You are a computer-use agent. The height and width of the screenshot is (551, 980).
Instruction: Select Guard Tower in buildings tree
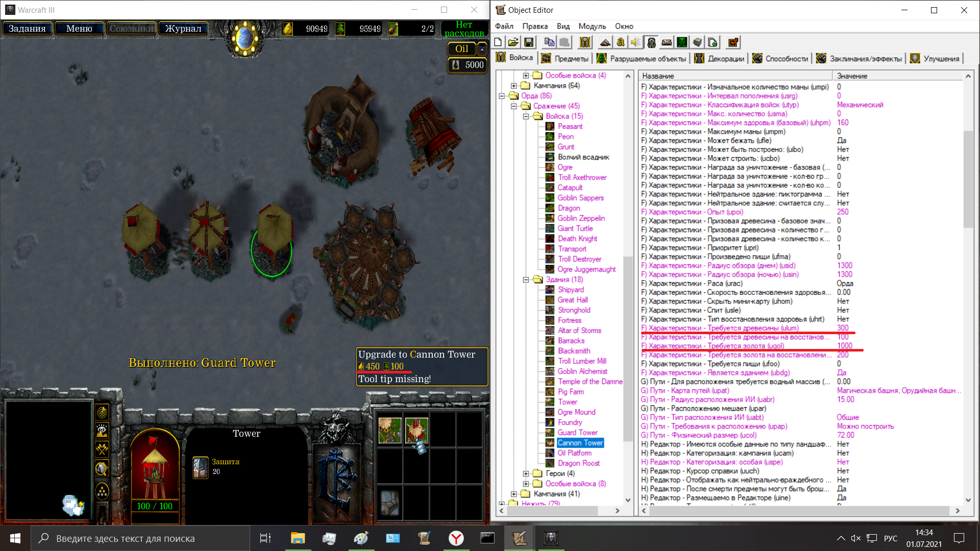tap(577, 433)
